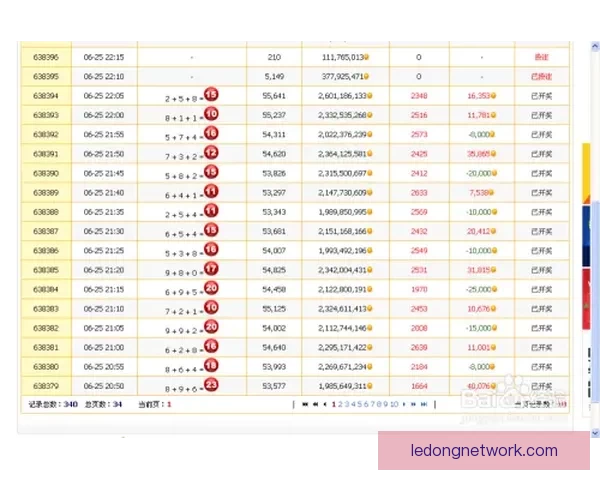Click the red result ball in row 638379
The height and width of the screenshot is (480, 600).
pos(211,384)
